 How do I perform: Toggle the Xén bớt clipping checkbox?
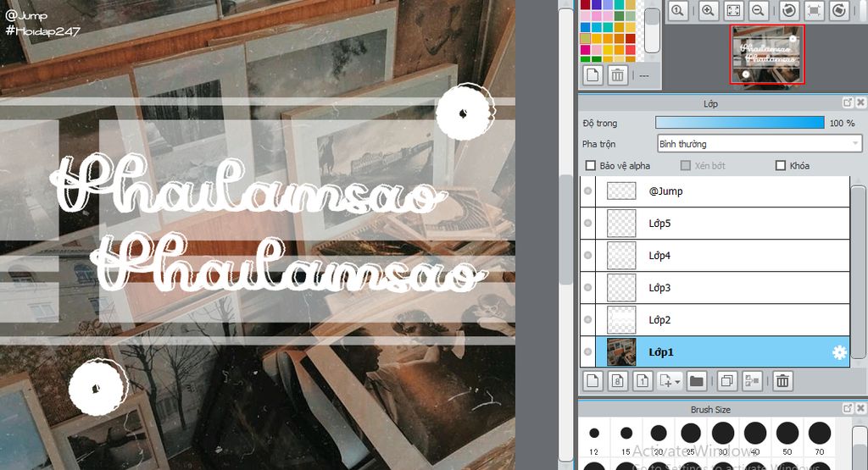[x=685, y=166]
